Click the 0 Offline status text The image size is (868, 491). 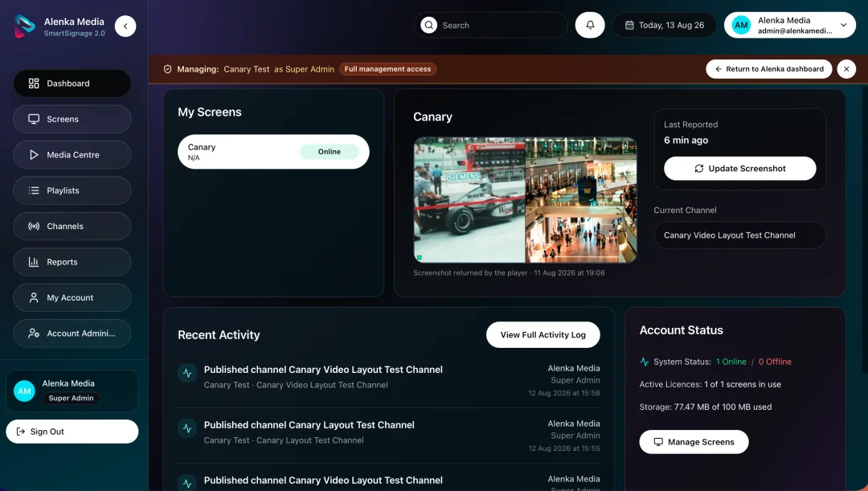point(775,362)
